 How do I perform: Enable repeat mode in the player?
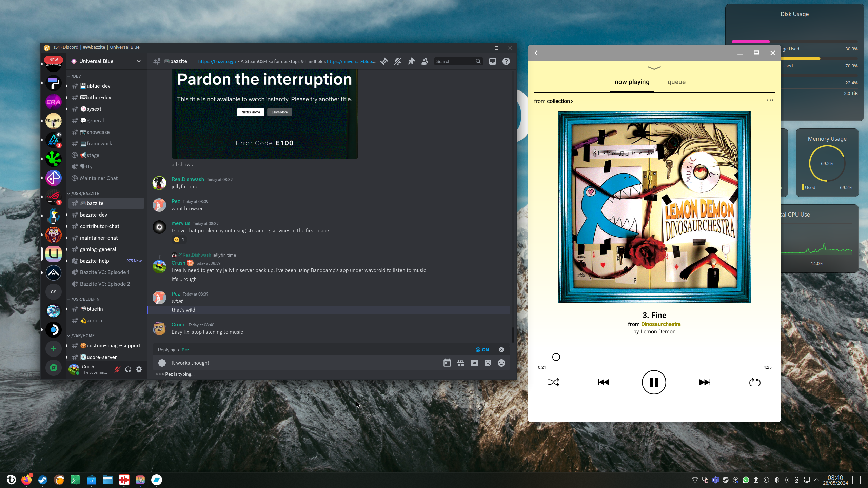[754, 382]
